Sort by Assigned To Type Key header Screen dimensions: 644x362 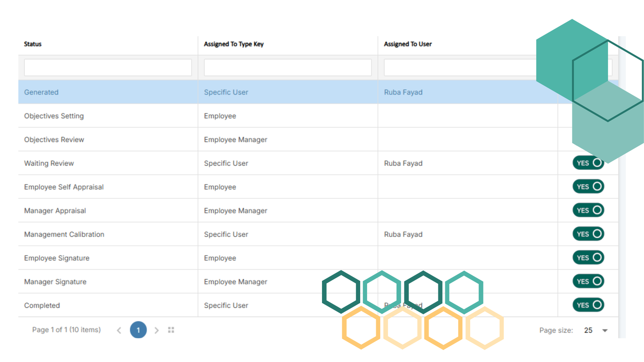pos(234,44)
